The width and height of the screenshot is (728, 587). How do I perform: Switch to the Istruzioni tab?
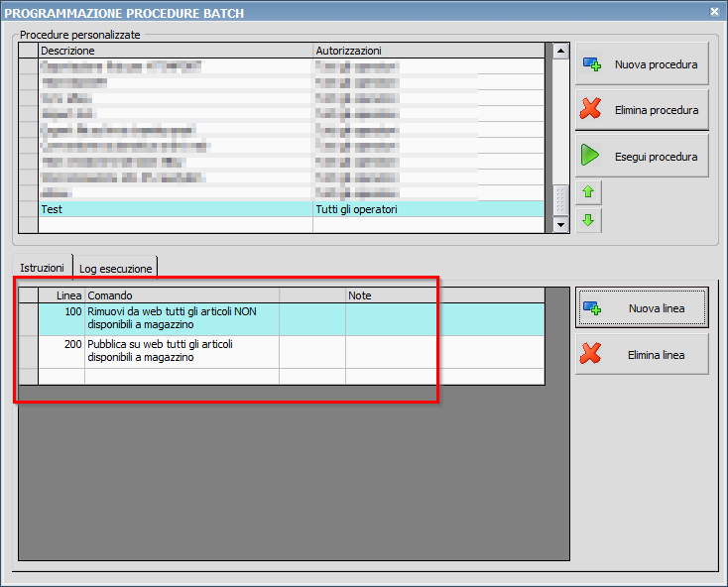click(43, 268)
